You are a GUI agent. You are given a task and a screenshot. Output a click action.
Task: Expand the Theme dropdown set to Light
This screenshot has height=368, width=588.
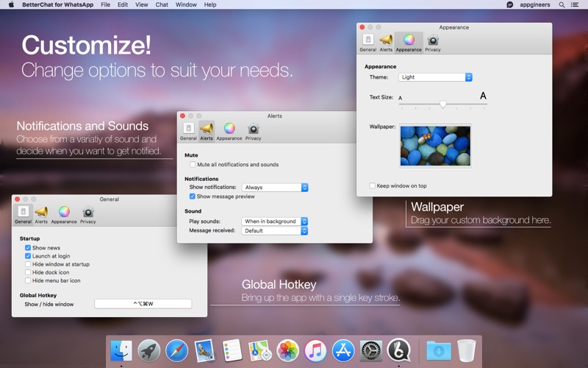pos(435,77)
